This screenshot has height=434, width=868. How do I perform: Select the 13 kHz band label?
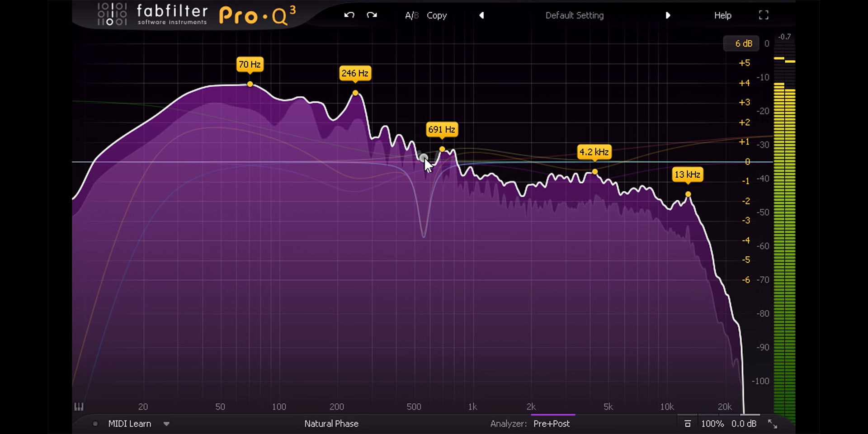click(687, 175)
